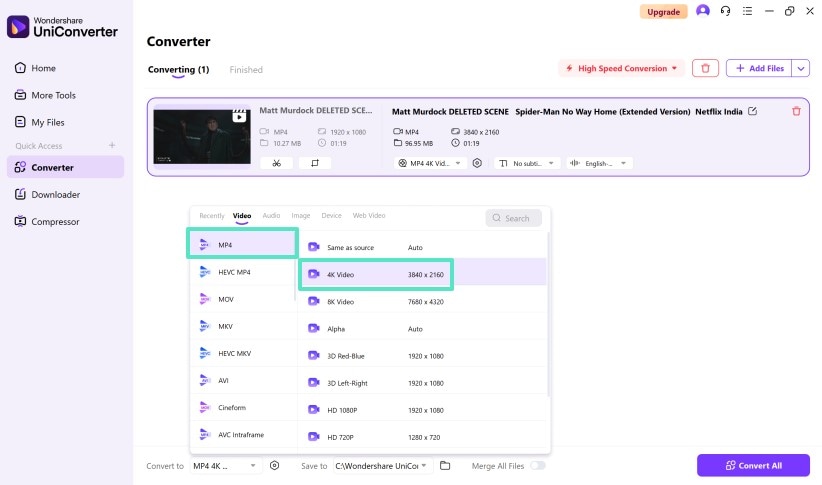Edit the output file name pencil icon
Viewport: 822px width, 485px height.
pos(752,111)
